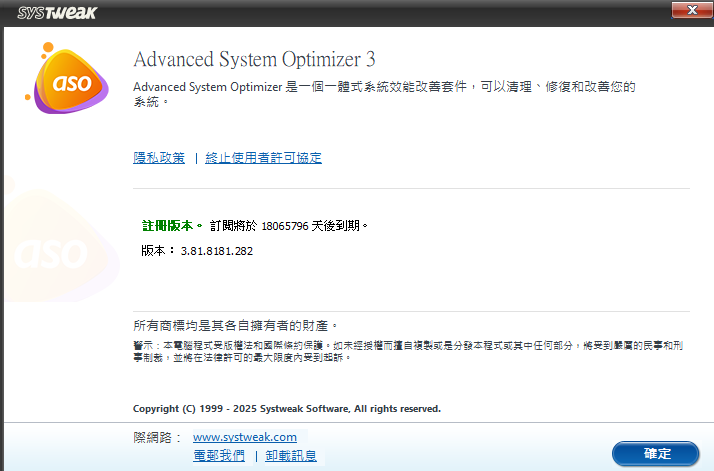Screen dimensions: 714x471
Task: Click the Copyright 1999 - 2025 Systweak line
Action: [287, 409]
